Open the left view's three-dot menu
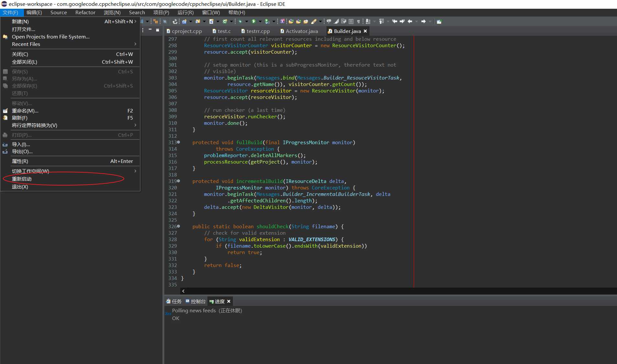The width and height of the screenshot is (617, 364). click(x=143, y=30)
